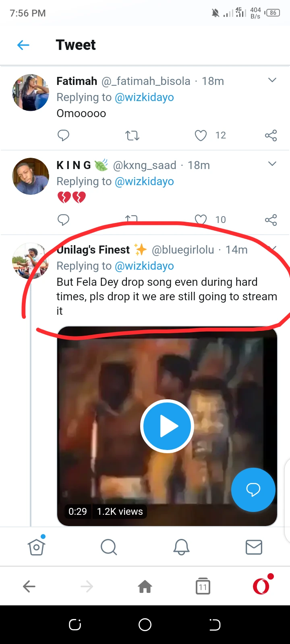290x644 pixels.
Task: Open @wizkidayo link in Unilag's Finest reply
Action: click(x=144, y=266)
